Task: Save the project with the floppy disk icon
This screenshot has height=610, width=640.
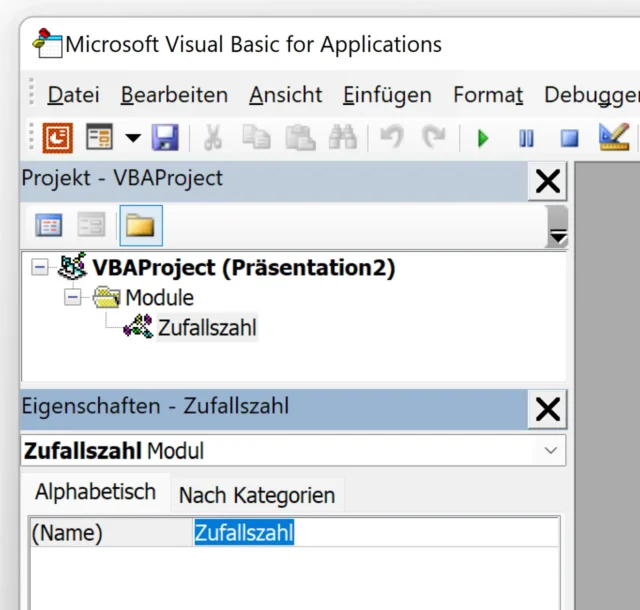Action: tap(165, 137)
